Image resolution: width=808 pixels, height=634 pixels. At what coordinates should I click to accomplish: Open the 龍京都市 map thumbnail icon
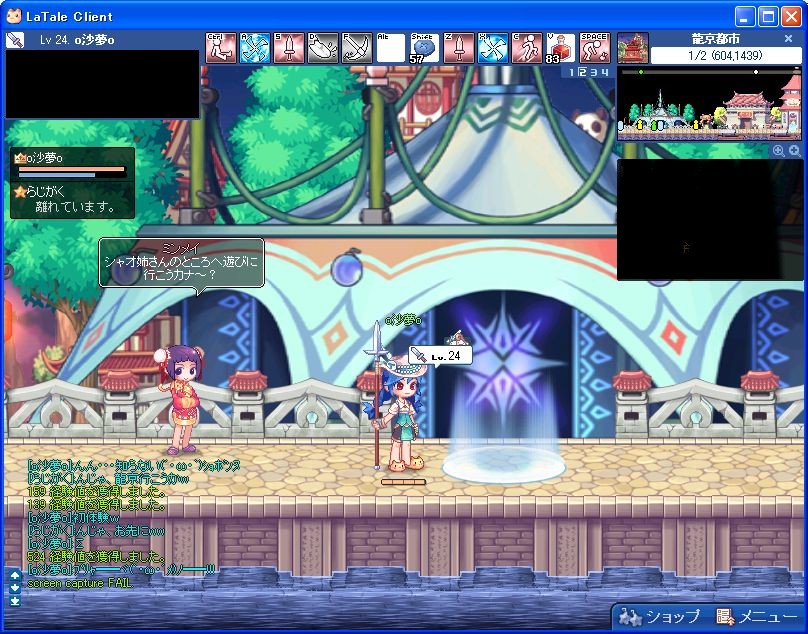[x=633, y=48]
